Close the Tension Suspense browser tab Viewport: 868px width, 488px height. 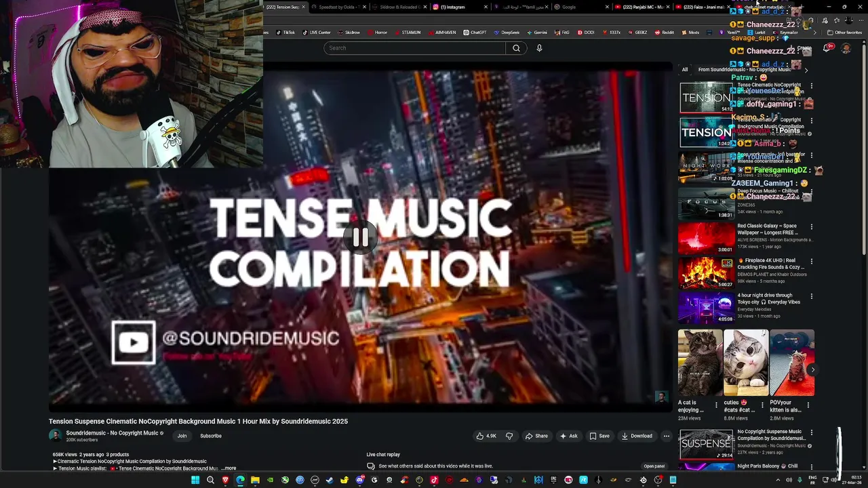click(303, 7)
